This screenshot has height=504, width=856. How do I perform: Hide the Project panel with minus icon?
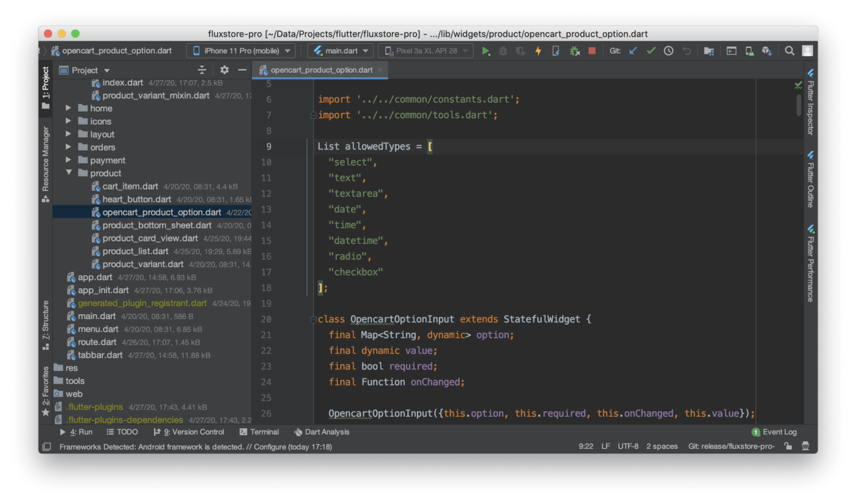point(242,70)
